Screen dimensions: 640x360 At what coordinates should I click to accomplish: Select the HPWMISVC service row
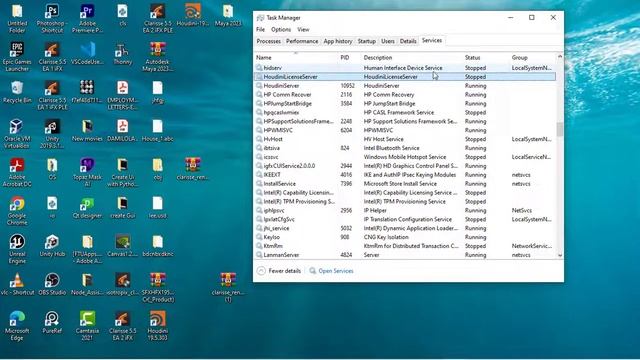[404, 130]
